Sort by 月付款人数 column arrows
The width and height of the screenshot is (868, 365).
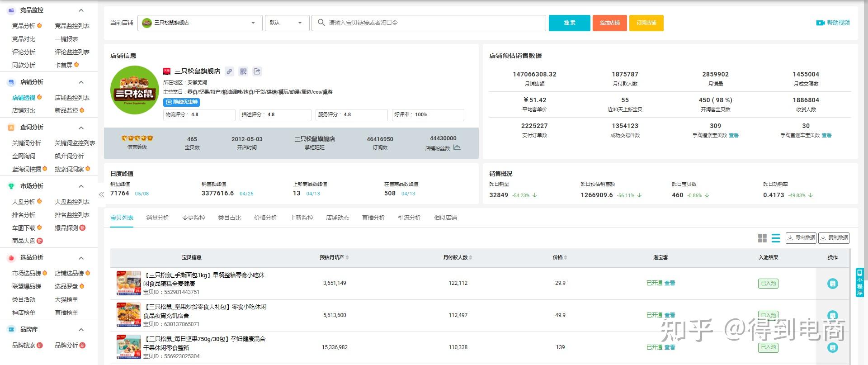tap(471, 257)
